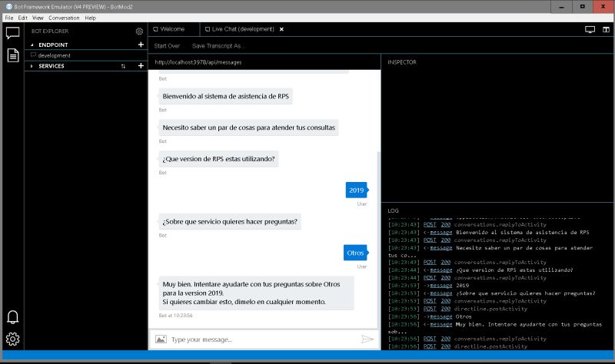
Task: Open log message link Muy bien. Intentare
Action: coord(440,324)
